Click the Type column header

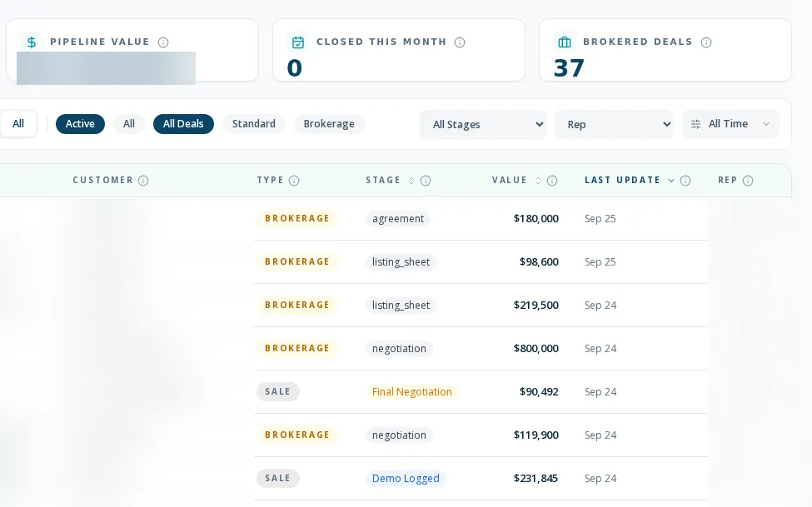pyautogui.click(x=271, y=180)
